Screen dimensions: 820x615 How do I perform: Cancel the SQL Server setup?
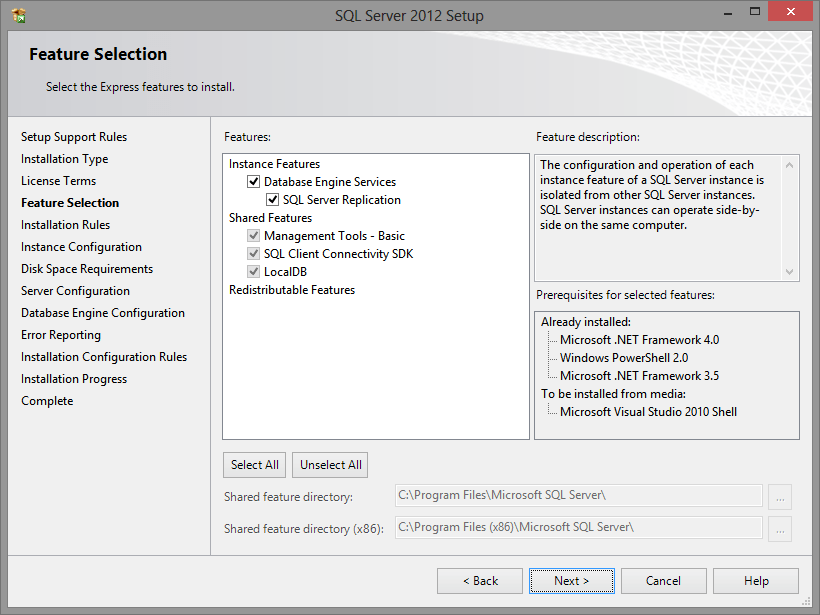click(x=663, y=581)
